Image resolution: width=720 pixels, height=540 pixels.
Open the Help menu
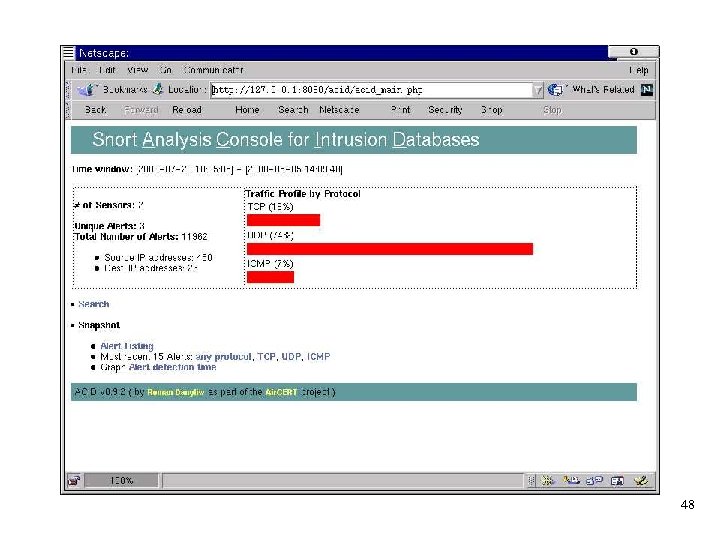[639, 70]
